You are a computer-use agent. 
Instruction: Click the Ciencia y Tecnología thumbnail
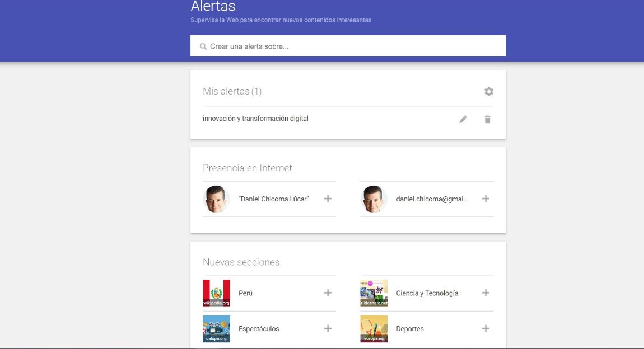click(374, 293)
